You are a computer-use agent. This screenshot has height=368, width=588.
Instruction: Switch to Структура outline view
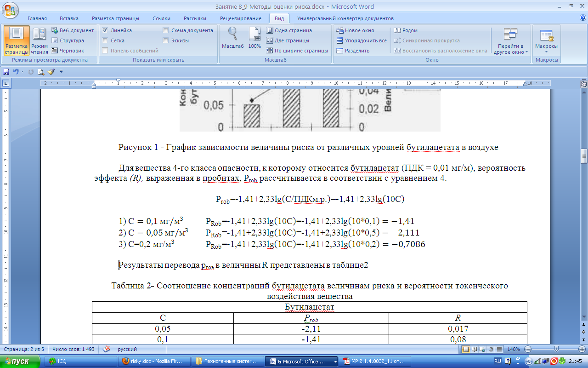tap(68, 40)
